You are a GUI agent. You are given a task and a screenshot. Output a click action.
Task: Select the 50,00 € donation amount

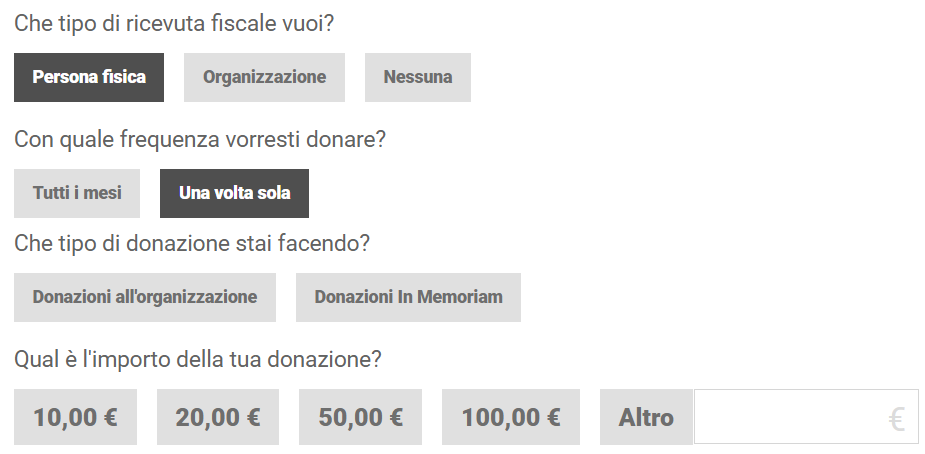coord(361,417)
